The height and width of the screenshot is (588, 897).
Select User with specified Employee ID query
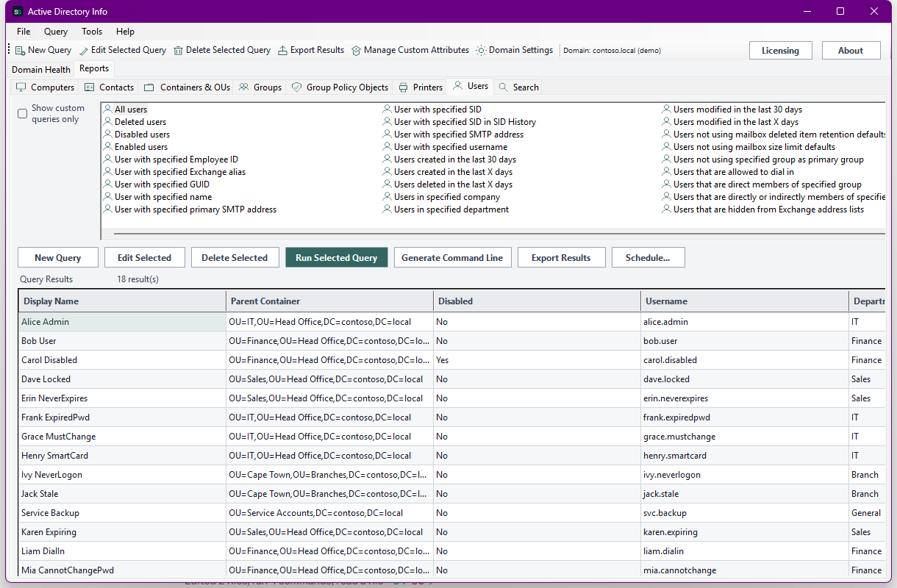click(176, 159)
